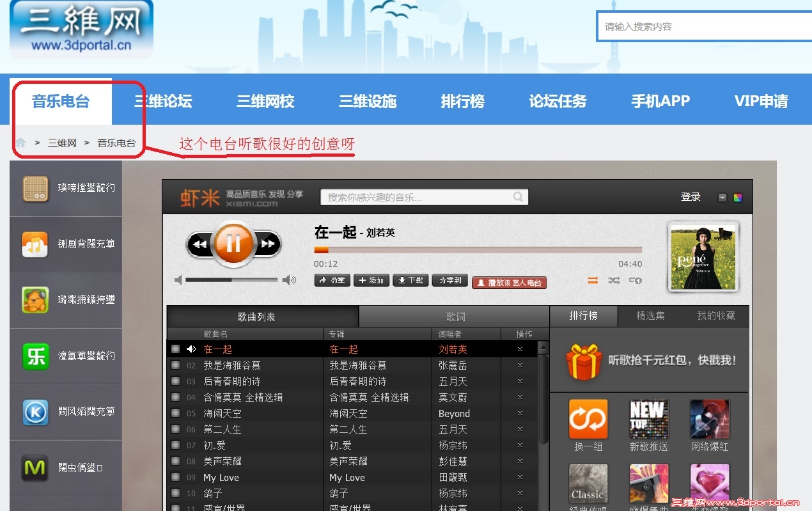Select the tan radio icon in left sidebar
This screenshot has height=511, width=812.
(x=36, y=189)
